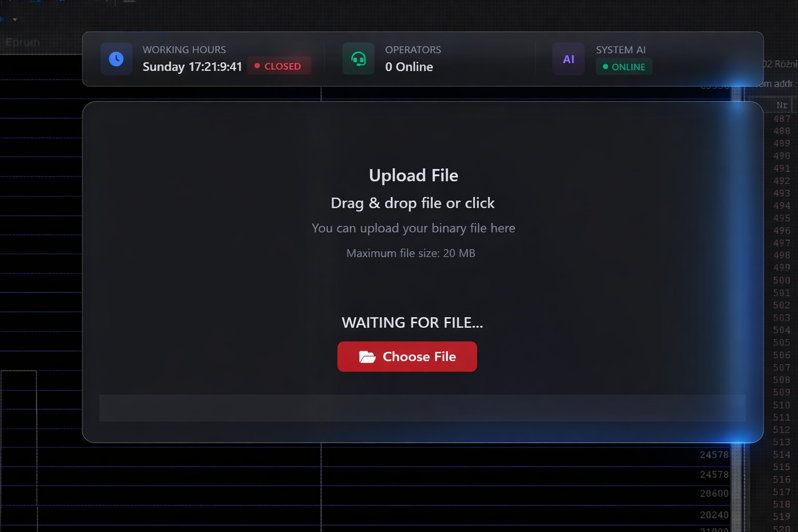Click the "WORKING HOURS" label
798x532 pixels.
pos(184,50)
